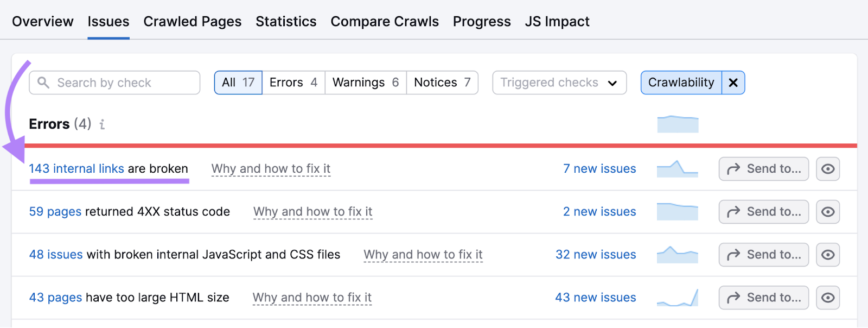Remove Crawlability filter via its X icon
Screen dimensions: 868x328
(732, 83)
